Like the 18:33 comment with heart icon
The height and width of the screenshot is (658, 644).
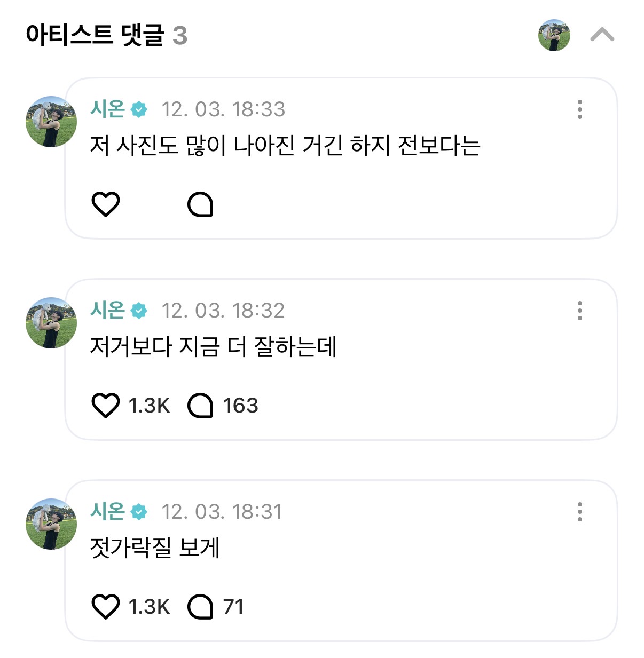(x=106, y=204)
